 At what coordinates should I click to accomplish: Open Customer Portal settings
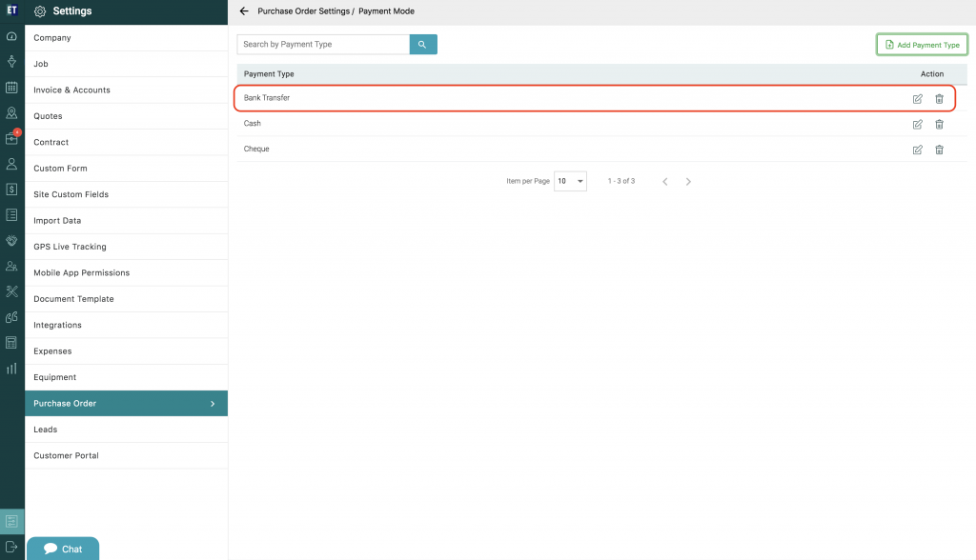tap(127, 456)
